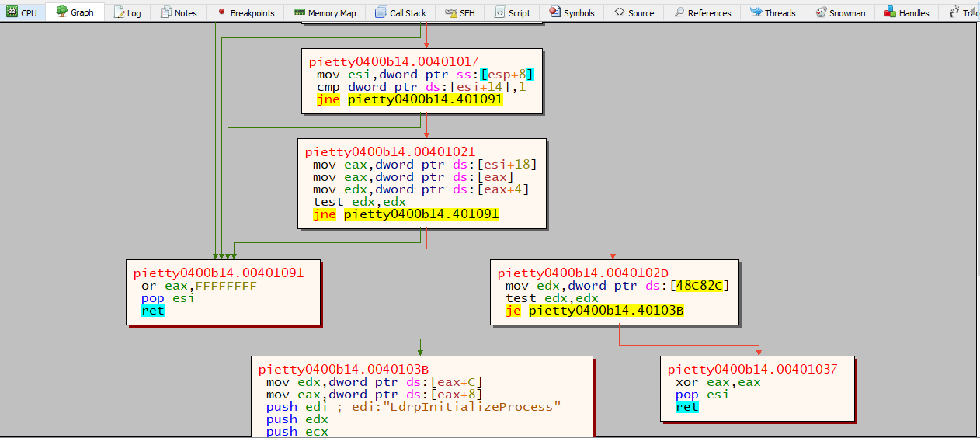Open the Notes tab
Image resolution: width=980 pixels, height=438 pixels.
click(179, 12)
